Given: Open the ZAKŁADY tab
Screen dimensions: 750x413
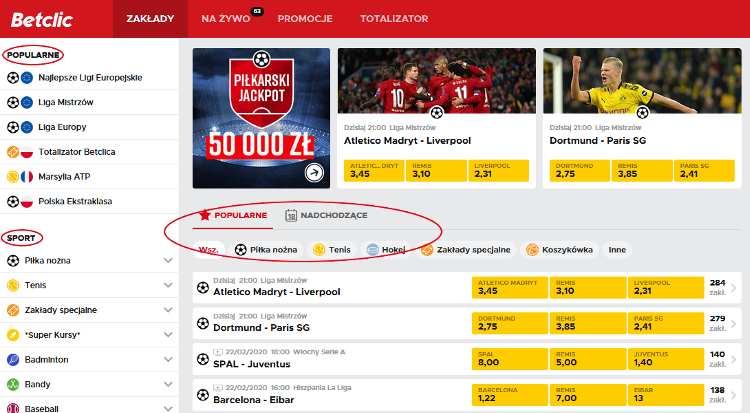Looking at the screenshot, I should (150, 19).
